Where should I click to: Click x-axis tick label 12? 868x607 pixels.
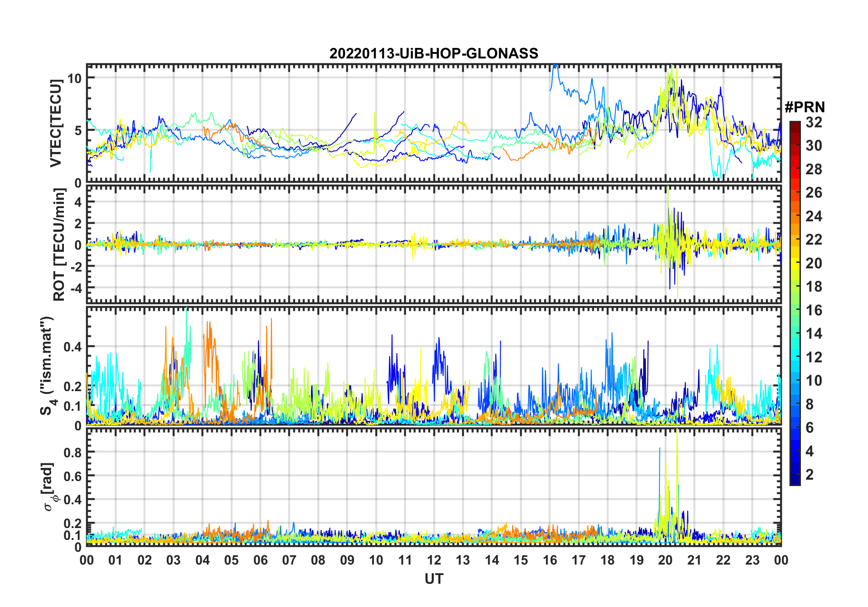[434, 560]
